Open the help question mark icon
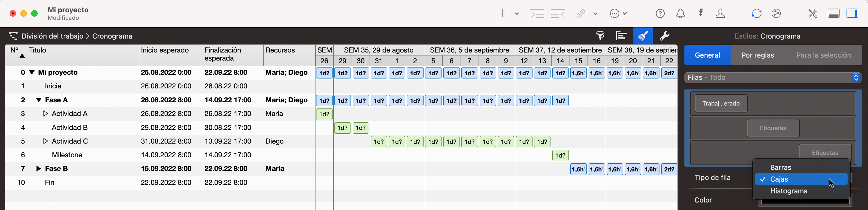Image resolution: width=868 pixels, height=210 pixels. [660, 13]
